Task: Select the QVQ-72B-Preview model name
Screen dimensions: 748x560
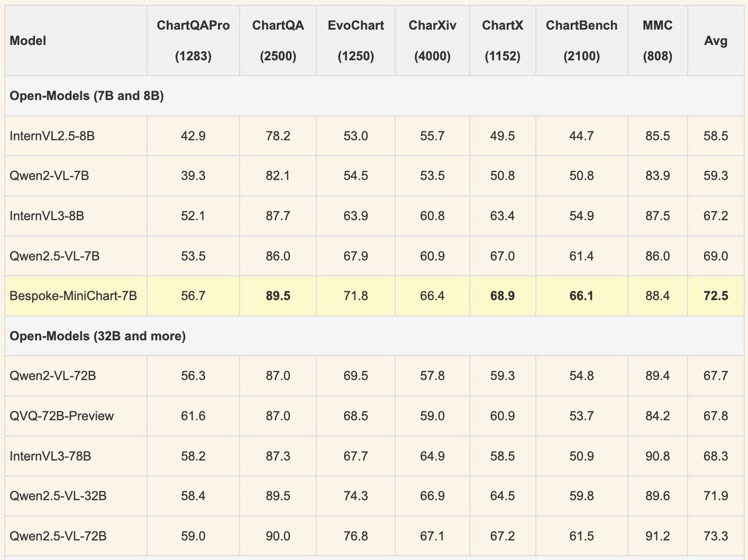Action: 62,415
